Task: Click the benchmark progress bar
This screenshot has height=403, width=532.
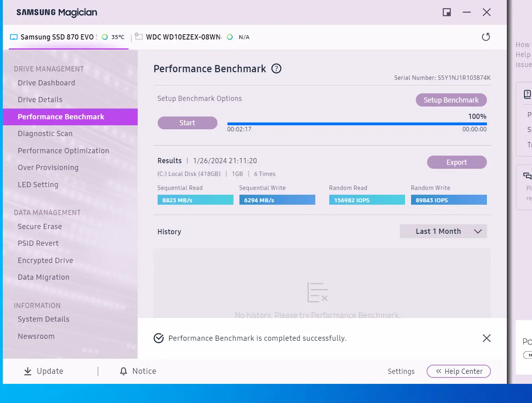Action: [x=357, y=124]
